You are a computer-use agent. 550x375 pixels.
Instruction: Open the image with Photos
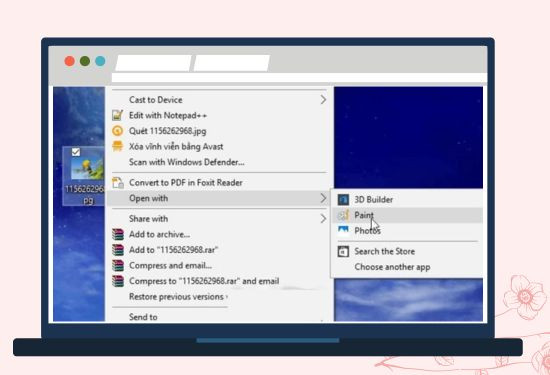click(408, 230)
